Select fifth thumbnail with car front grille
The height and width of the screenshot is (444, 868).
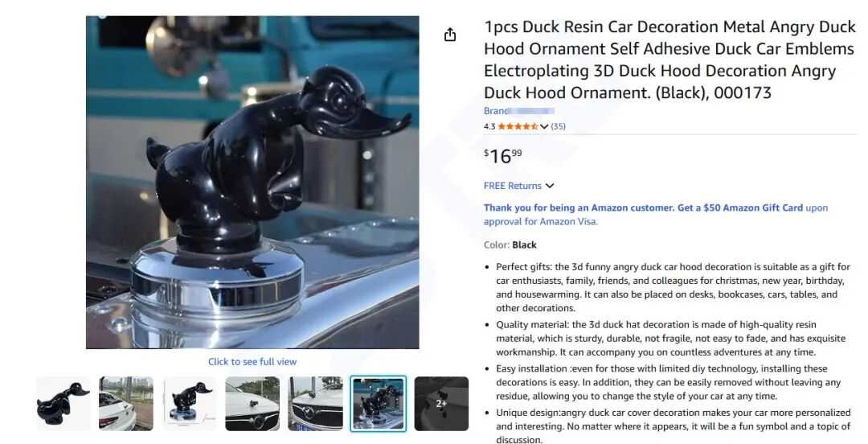[315, 403]
